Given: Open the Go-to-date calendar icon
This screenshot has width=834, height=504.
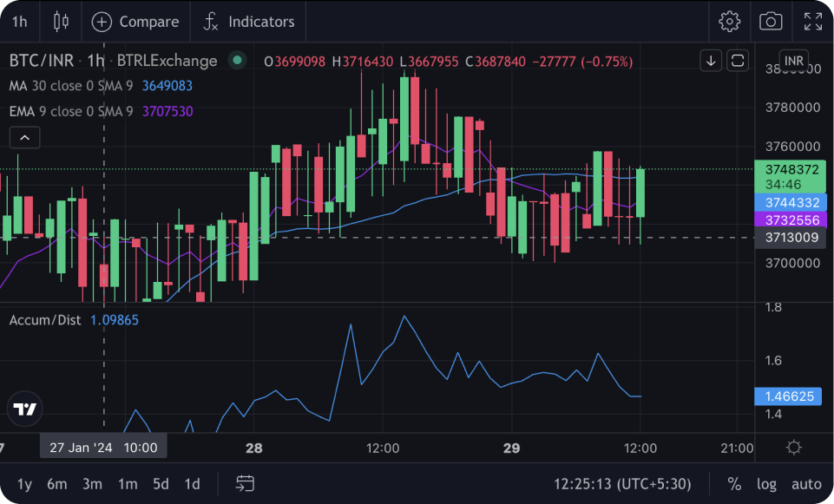Looking at the screenshot, I should 244,483.
